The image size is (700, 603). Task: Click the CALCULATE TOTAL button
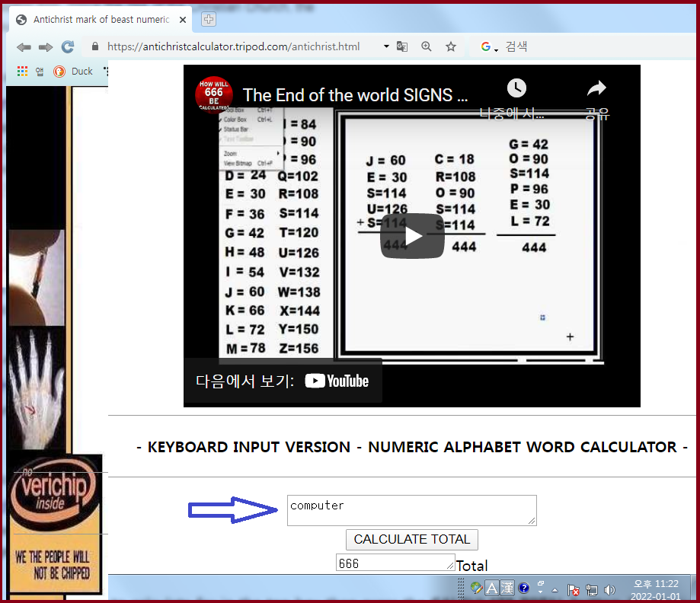pos(411,539)
